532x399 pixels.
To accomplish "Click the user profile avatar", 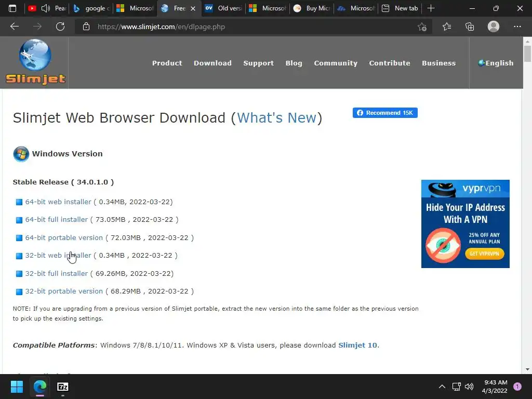I will (x=494, y=26).
